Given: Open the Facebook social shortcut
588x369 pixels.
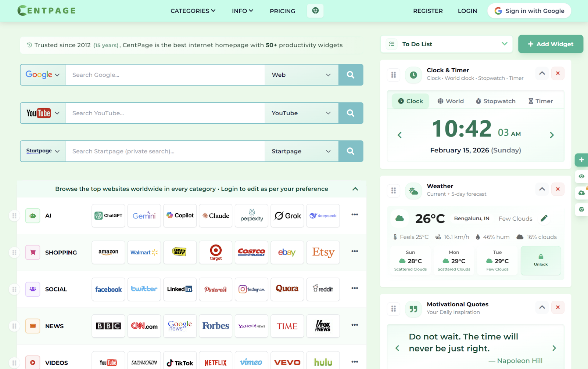Looking at the screenshot, I should click(108, 289).
